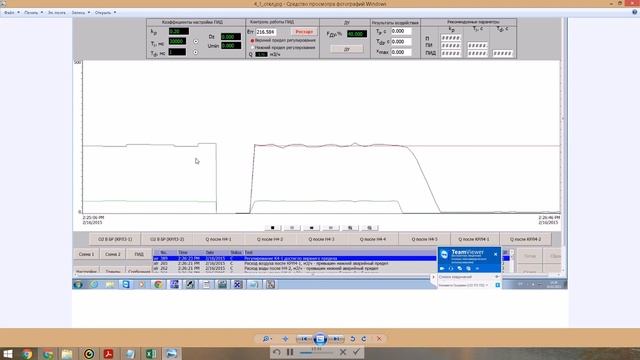Start the slideshow with center round button
Screen dimensions: 640x360
[320, 339]
